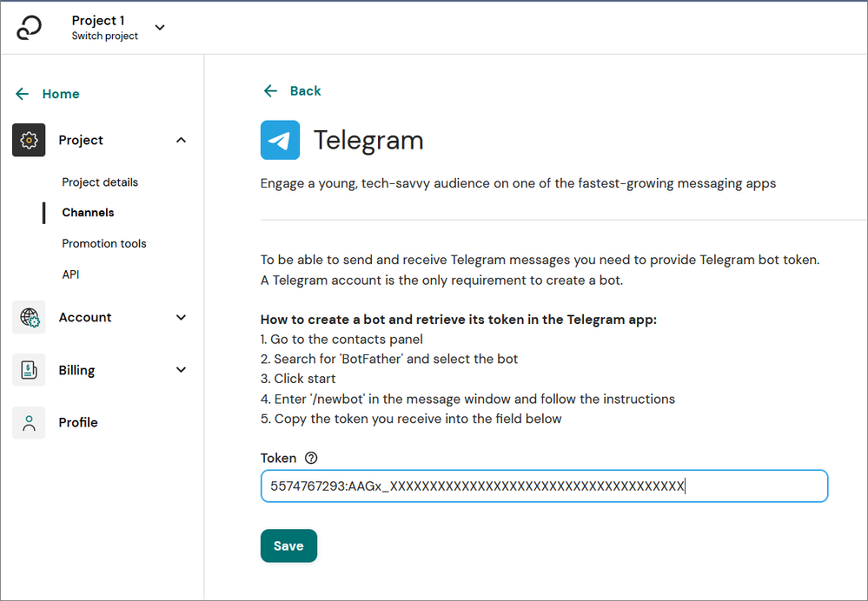
Task: Click the Billing invoice icon
Action: [29, 370]
